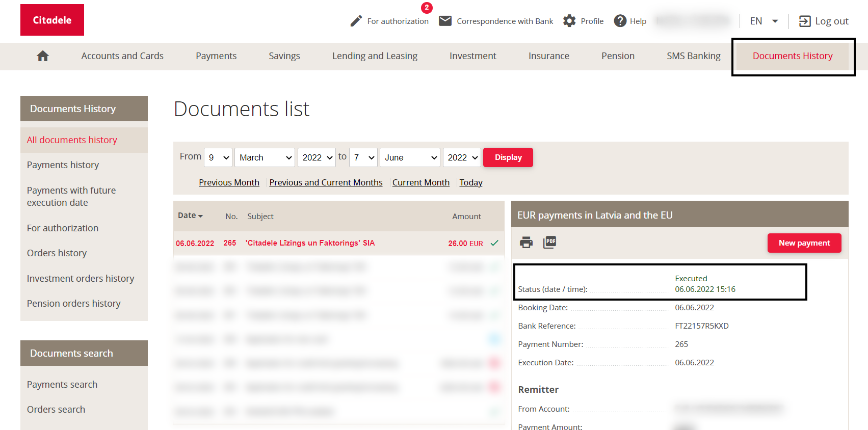The width and height of the screenshot is (868, 430).
Task: Click the Previous Month link
Action: point(229,182)
